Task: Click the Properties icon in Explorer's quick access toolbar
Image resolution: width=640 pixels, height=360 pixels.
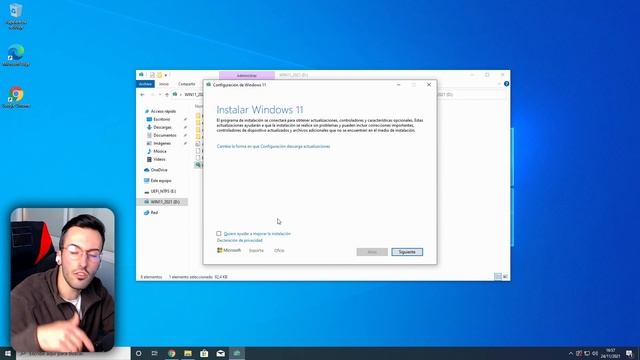Action: pyautogui.click(x=152, y=75)
